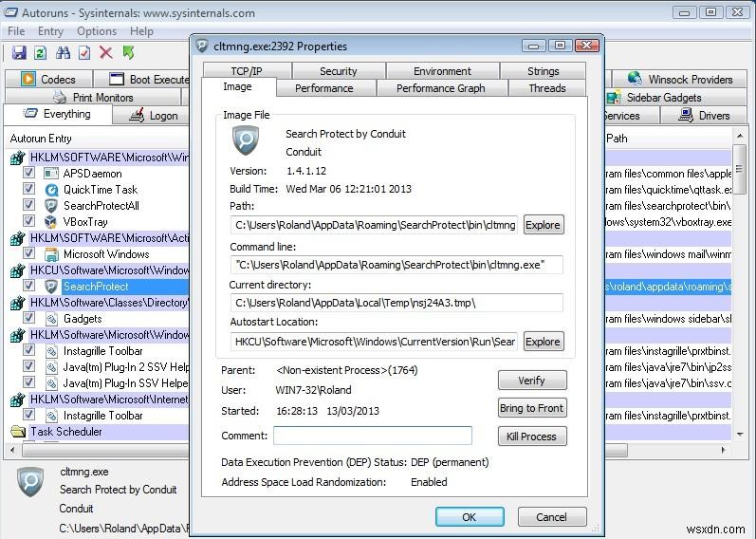This screenshot has height=539, width=756.
Task: Disable the Microsoft Windows entry checkbox
Action: tap(28, 252)
